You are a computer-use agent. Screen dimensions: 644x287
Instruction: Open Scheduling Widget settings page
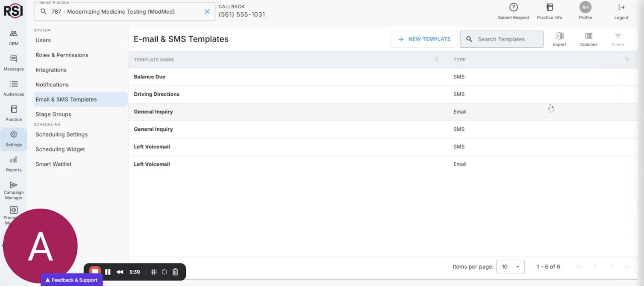click(60, 149)
